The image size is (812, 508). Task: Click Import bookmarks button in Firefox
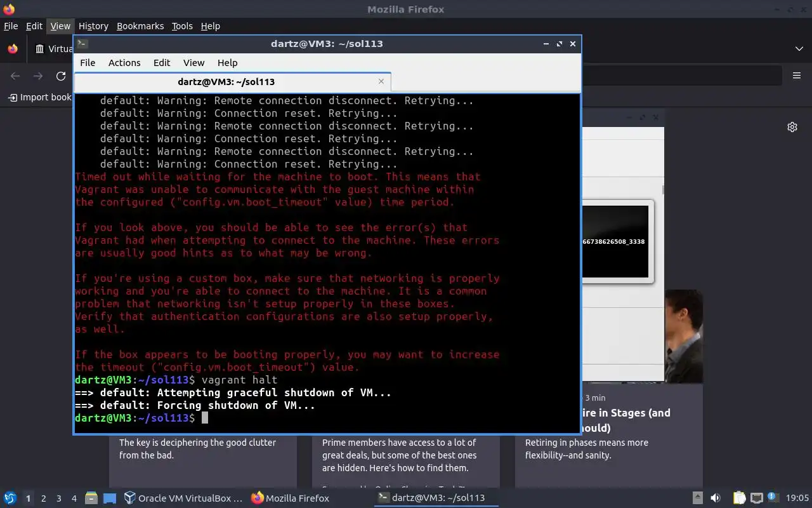(x=39, y=97)
